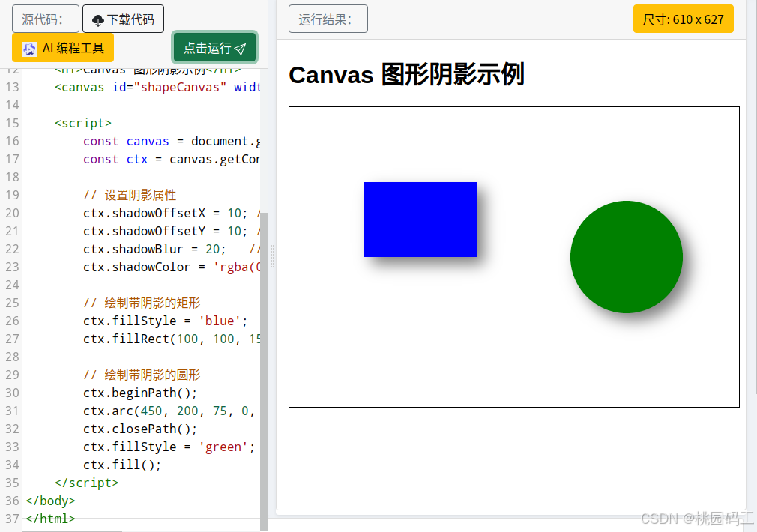
Task: Click the const ctx declaration line
Action: 172,159
